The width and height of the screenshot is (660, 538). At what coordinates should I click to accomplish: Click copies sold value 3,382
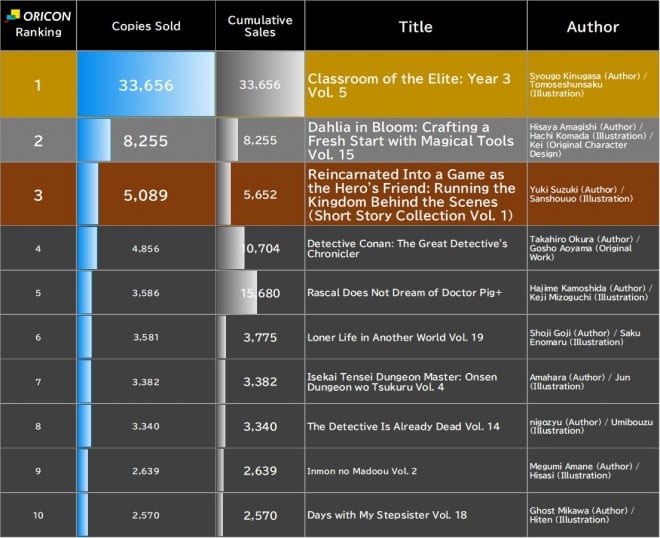(146, 382)
